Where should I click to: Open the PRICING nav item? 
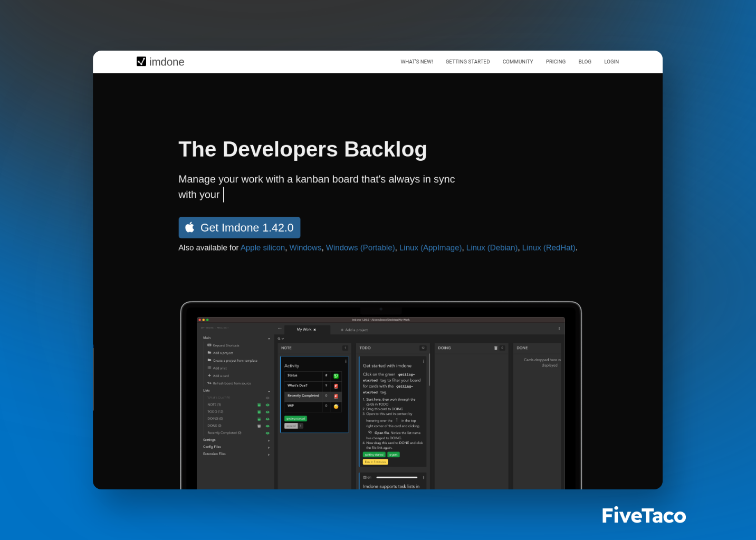556,62
